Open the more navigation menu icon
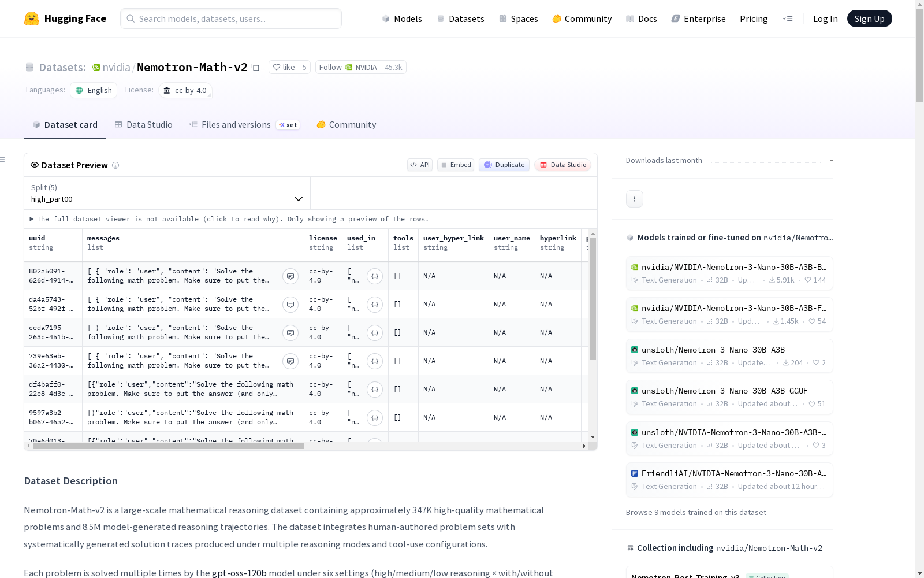Image resolution: width=924 pixels, height=578 pixels. point(787,18)
